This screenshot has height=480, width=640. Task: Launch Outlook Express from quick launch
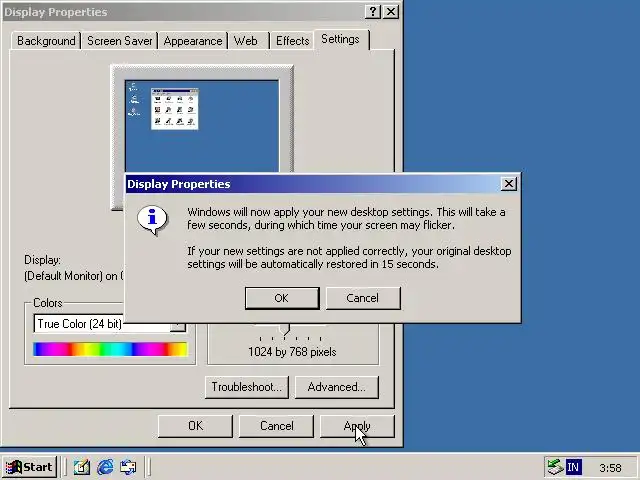pos(128,467)
